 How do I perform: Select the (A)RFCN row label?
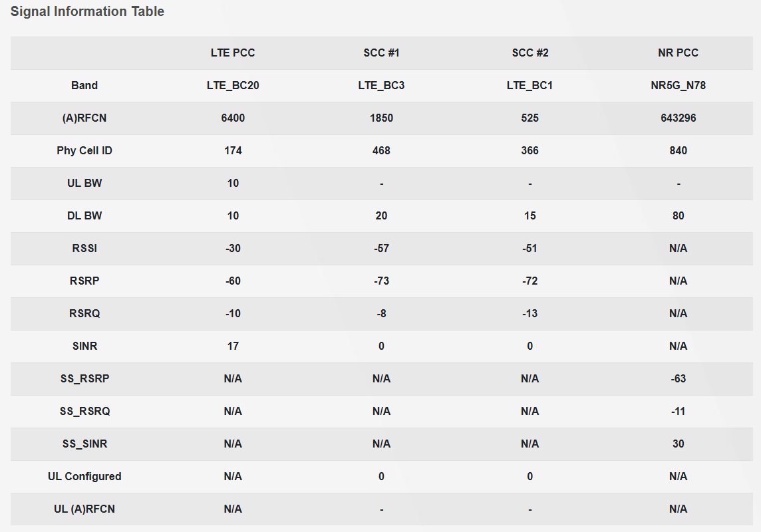pyautogui.click(x=84, y=118)
